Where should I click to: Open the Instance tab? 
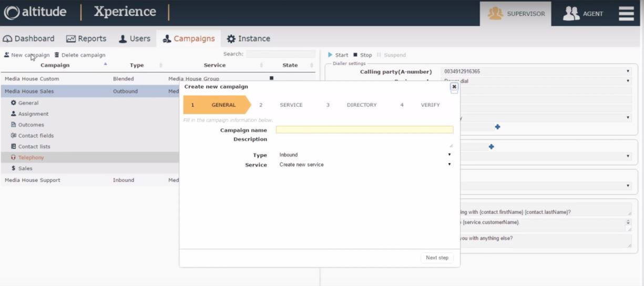(x=248, y=38)
